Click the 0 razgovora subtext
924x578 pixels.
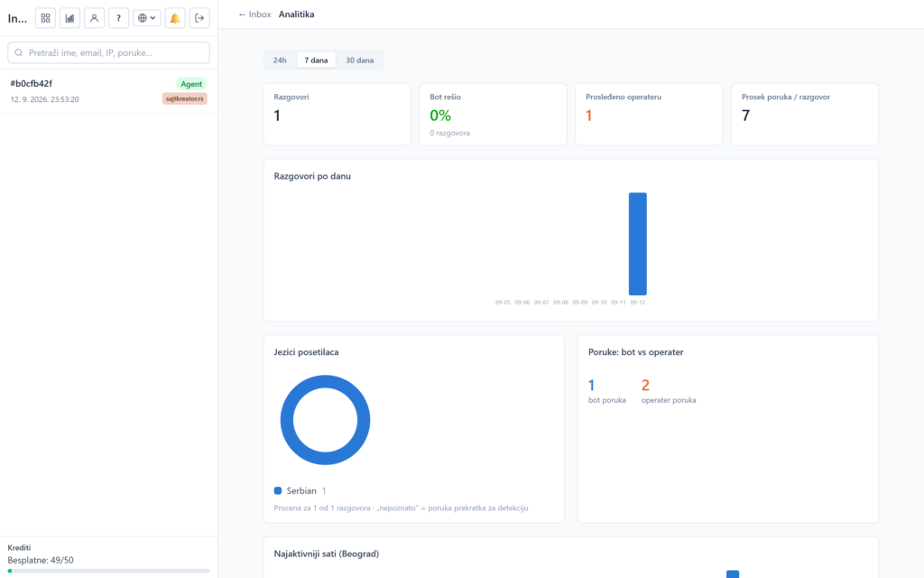pyautogui.click(x=449, y=133)
